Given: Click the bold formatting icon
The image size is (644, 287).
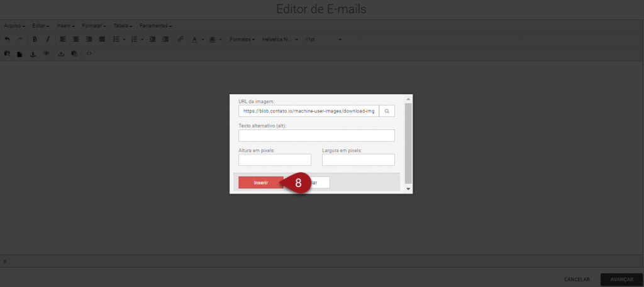Looking at the screenshot, I should (x=35, y=39).
